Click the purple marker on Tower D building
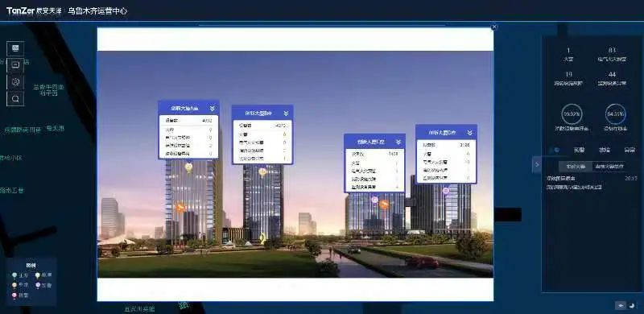644x314 pixels. [x=446, y=191]
